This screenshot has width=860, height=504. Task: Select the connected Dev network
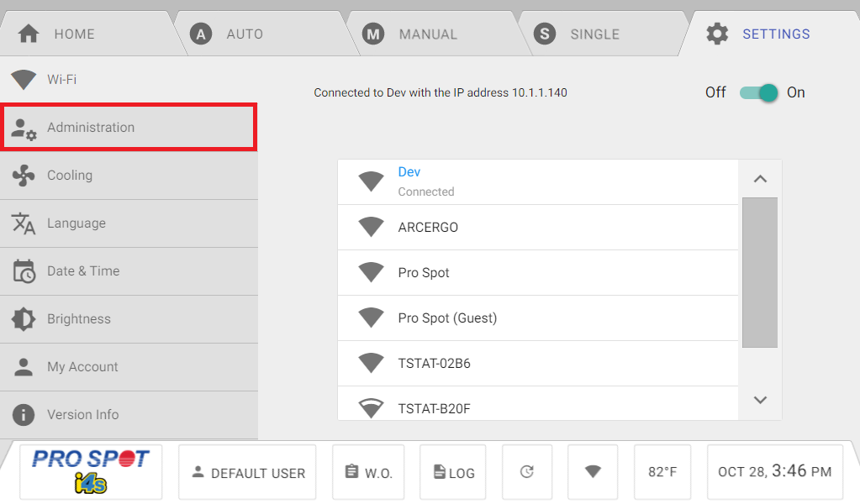click(x=538, y=182)
